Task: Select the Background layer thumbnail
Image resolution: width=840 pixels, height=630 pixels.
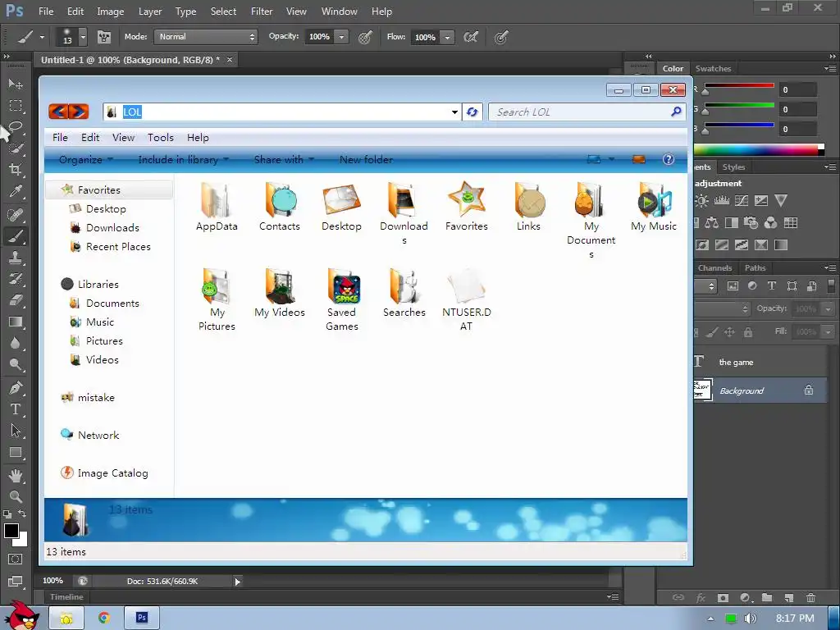Action: 702,390
